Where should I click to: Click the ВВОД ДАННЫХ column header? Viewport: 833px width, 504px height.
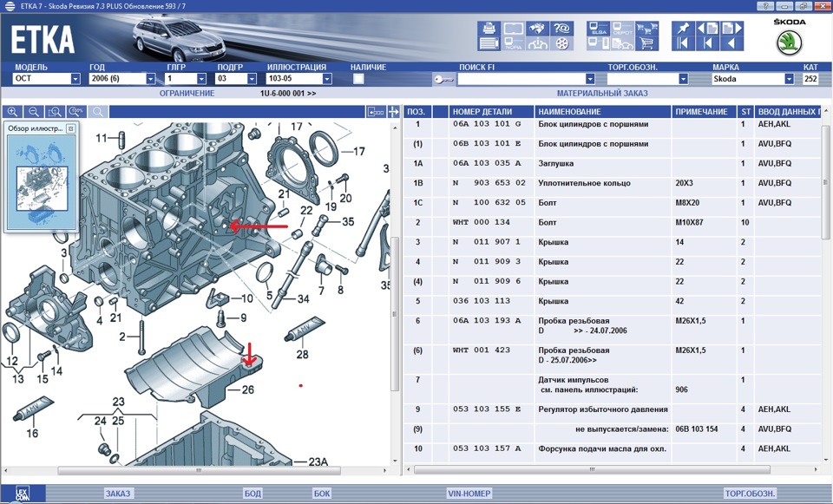tap(789, 112)
